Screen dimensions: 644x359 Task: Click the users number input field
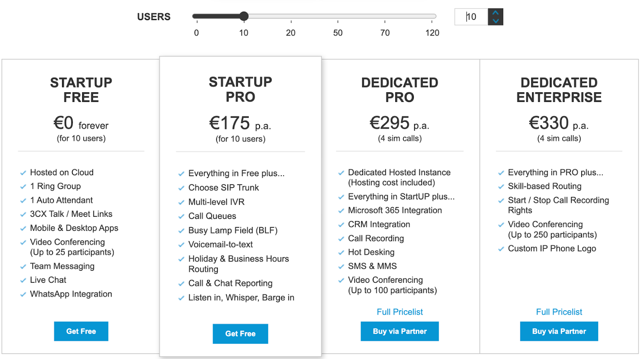coord(471,17)
